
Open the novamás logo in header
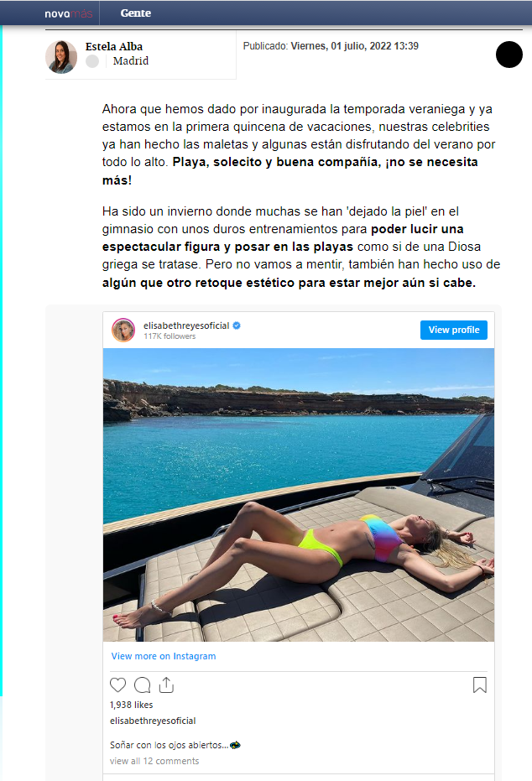coord(68,13)
